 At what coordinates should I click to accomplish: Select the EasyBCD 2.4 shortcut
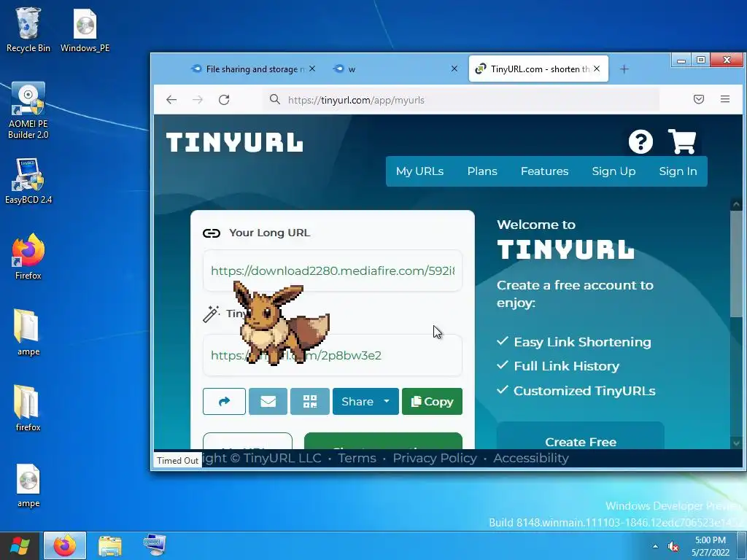28,181
